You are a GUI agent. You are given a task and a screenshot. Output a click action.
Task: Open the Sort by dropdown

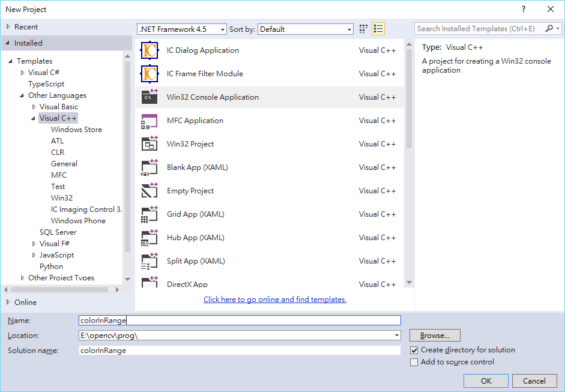coord(306,29)
